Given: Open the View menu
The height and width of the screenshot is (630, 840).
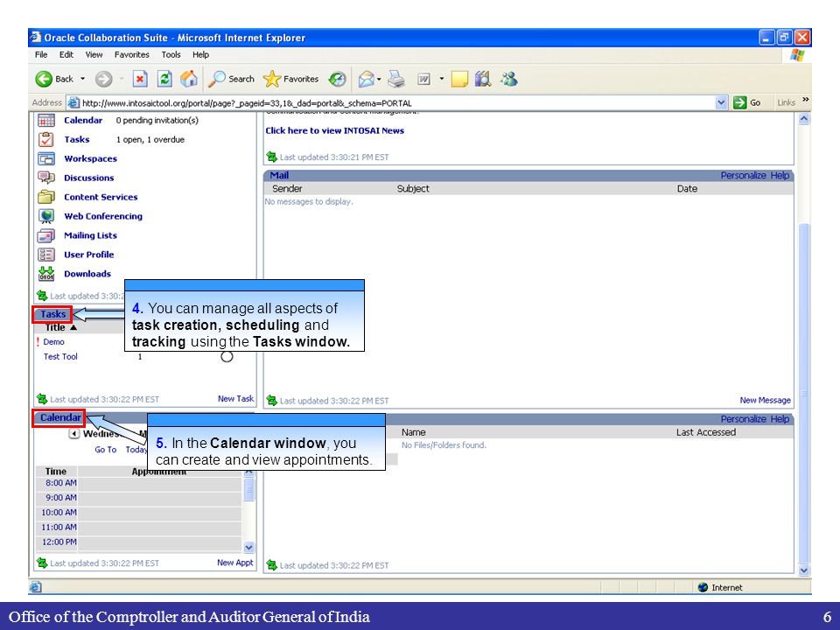Looking at the screenshot, I should coord(94,54).
